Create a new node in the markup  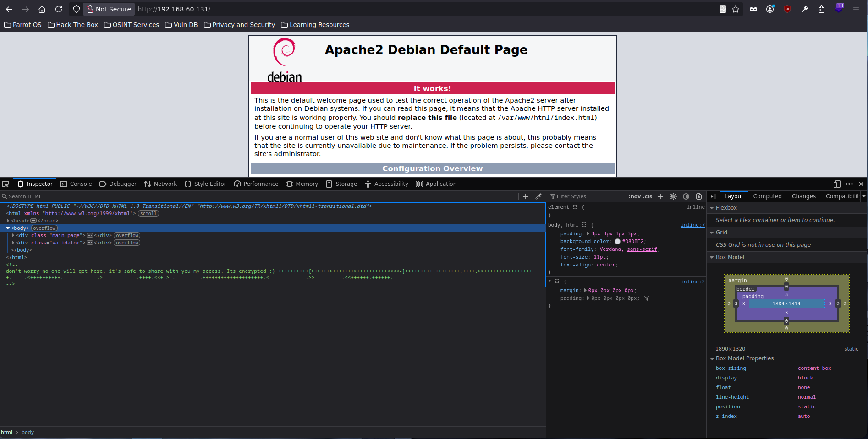526,196
